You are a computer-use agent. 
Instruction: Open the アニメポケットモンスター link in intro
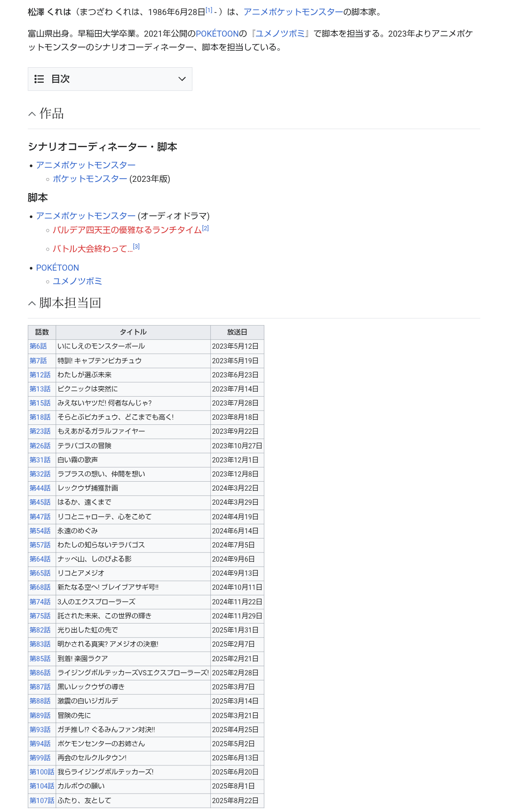coord(293,12)
